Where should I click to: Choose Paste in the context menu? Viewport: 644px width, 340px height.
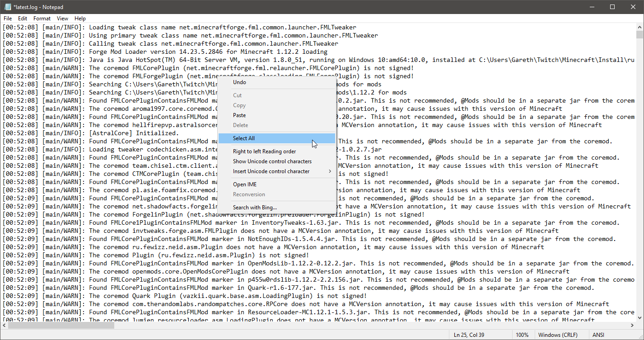click(277, 115)
